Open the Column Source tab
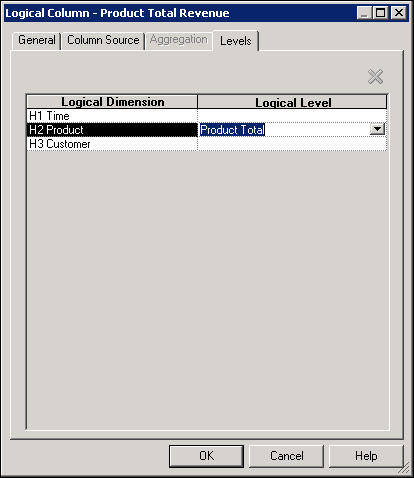The image size is (414, 478). point(103,40)
